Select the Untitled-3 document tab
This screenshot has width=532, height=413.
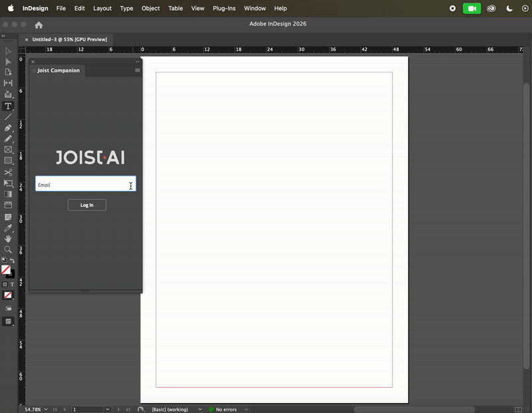[70, 39]
